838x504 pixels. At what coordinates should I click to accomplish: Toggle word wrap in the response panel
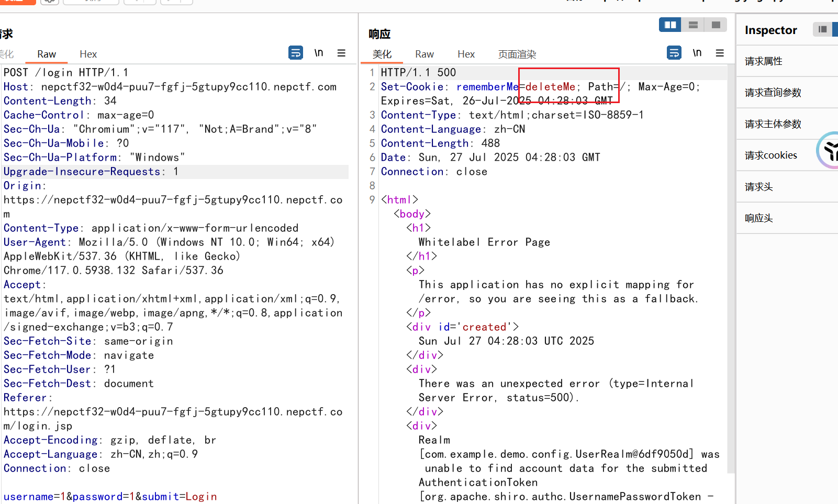[674, 53]
